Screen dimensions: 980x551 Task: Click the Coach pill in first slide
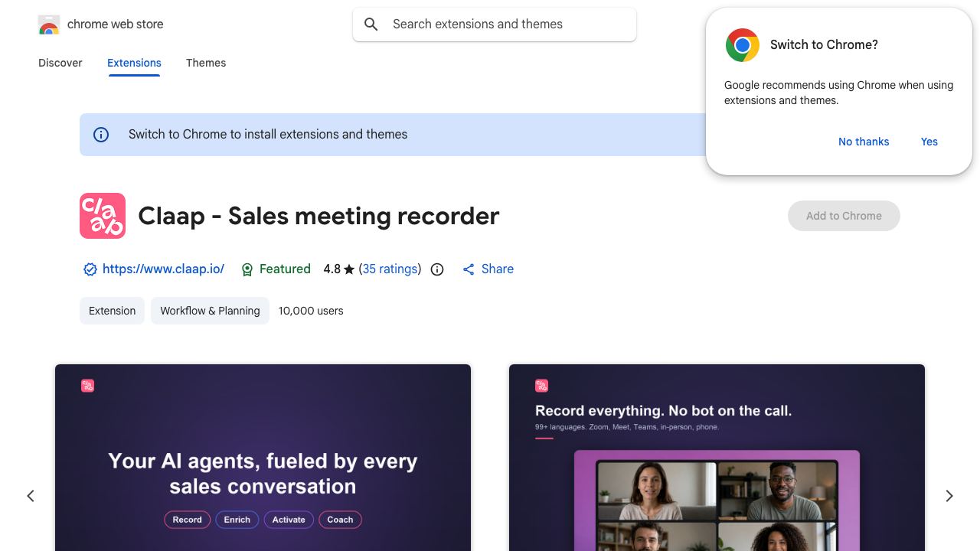[x=340, y=520]
